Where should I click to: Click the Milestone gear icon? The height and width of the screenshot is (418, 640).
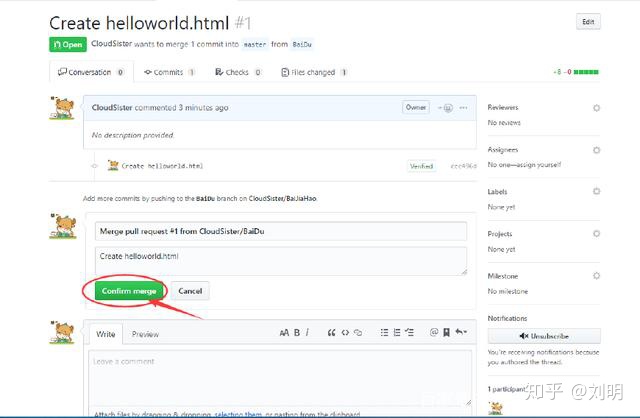pos(596,276)
